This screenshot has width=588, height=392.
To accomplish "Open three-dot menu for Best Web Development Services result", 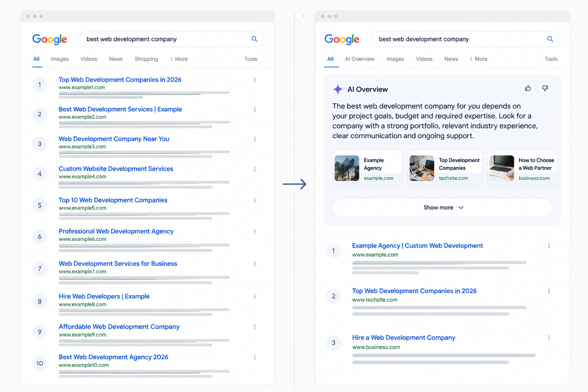I will pyautogui.click(x=255, y=109).
